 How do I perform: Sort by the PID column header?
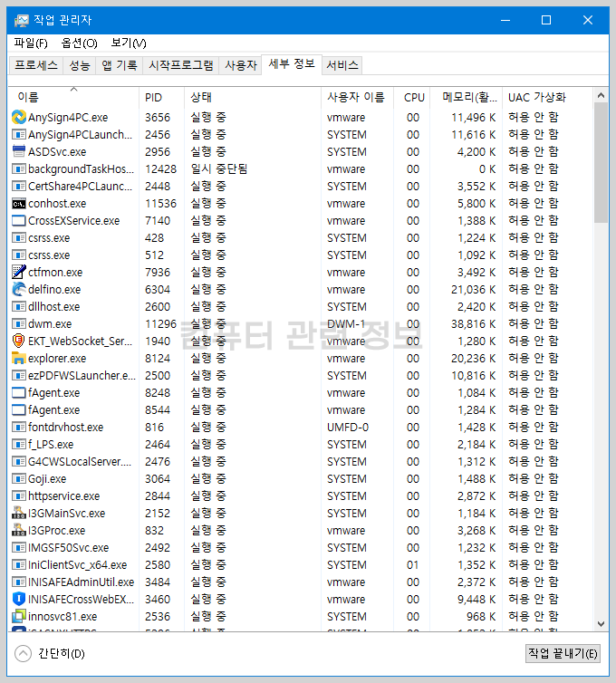point(161,97)
